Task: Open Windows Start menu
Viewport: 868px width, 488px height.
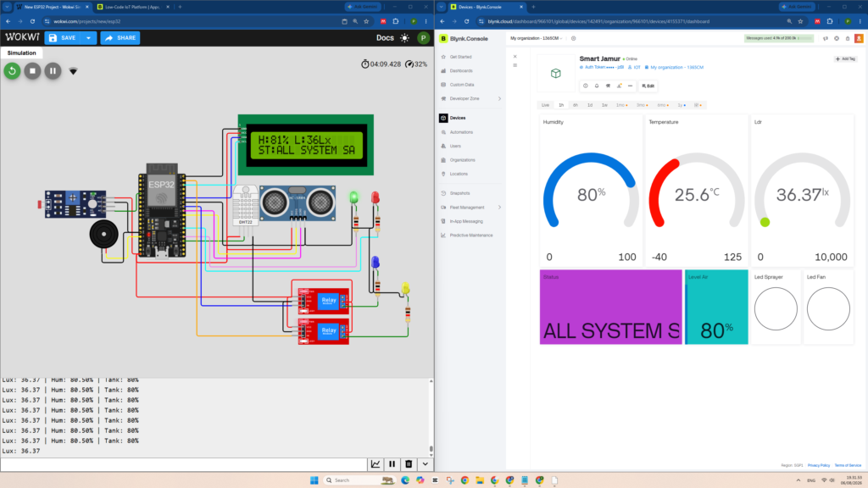Action: (x=314, y=480)
